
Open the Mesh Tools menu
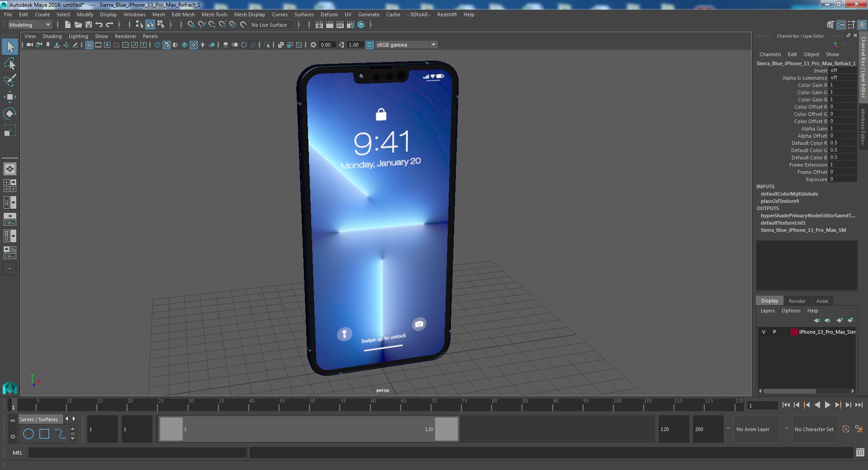(x=214, y=14)
